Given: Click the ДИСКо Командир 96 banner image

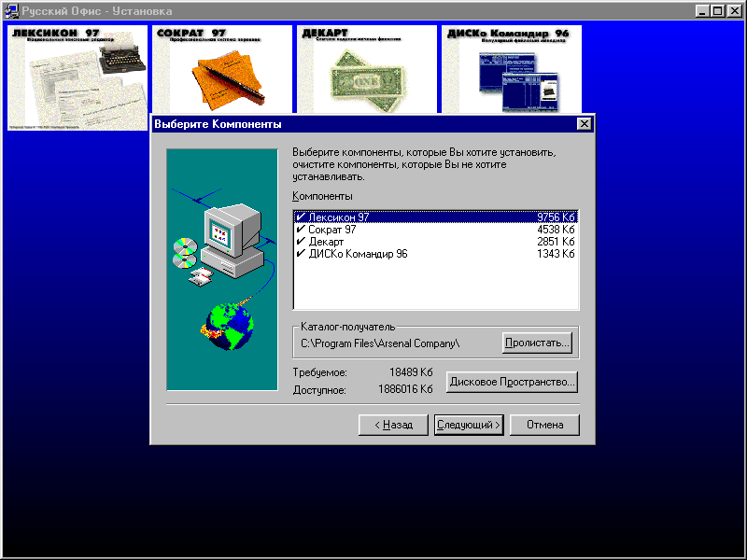Looking at the screenshot, I should coord(512,69).
